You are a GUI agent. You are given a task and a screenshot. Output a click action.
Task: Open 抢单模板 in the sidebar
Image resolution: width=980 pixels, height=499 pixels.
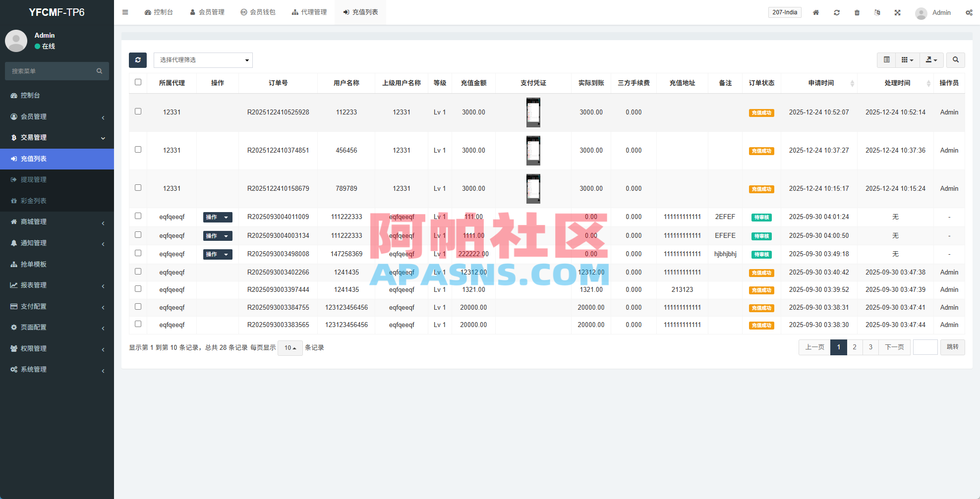pyautogui.click(x=57, y=264)
